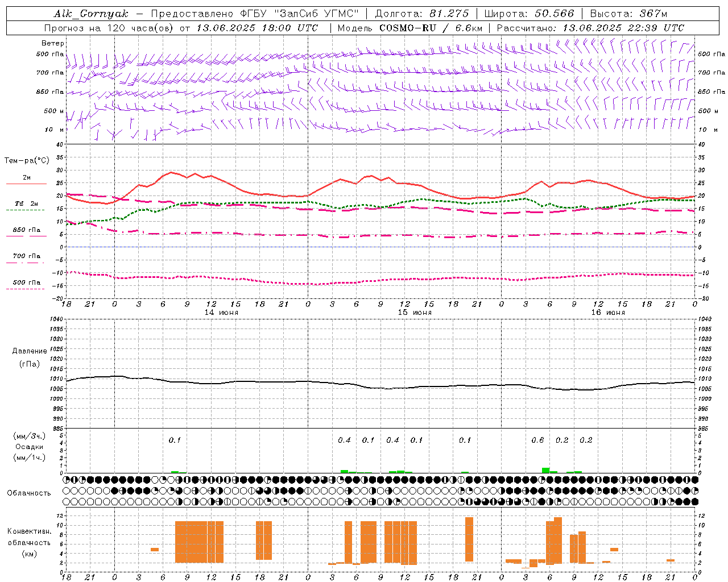Click the Ветер wind section label
This screenshot has height=582, width=728.
pyautogui.click(x=53, y=43)
